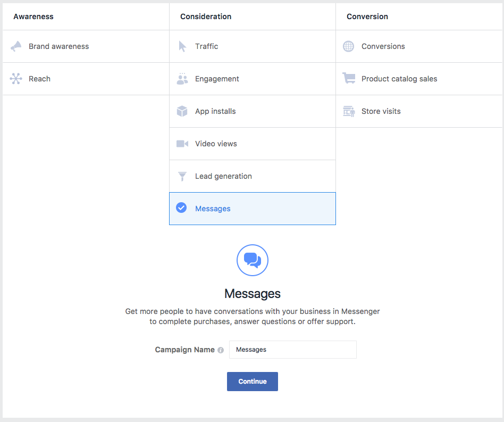Image resolution: width=504 pixels, height=422 pixels.
Task: Click the Video views camera icon
Action: tap(182, 143)
